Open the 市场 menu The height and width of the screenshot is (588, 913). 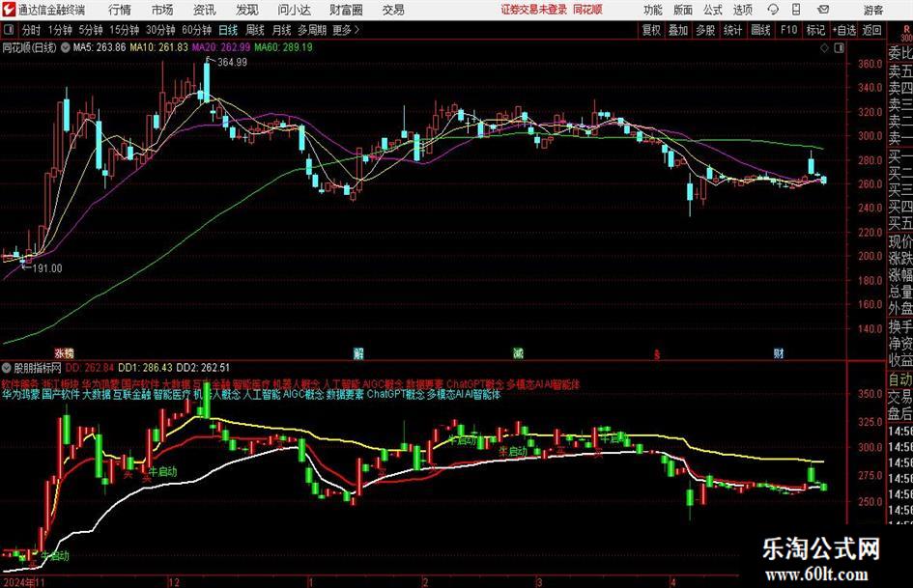pyautogui.click(x=162, y=10)
